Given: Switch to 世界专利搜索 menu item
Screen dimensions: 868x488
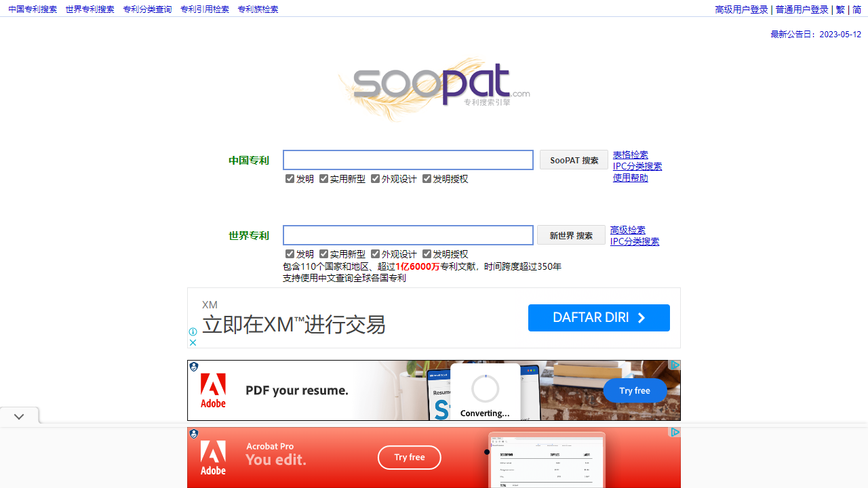Looking at the screenshot, I should coord(90,9).
